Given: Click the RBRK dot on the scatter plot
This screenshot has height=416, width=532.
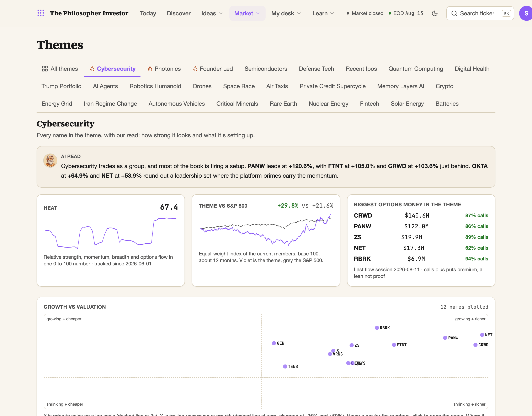Looking at the screenshot, I should [x=377, y=328].
